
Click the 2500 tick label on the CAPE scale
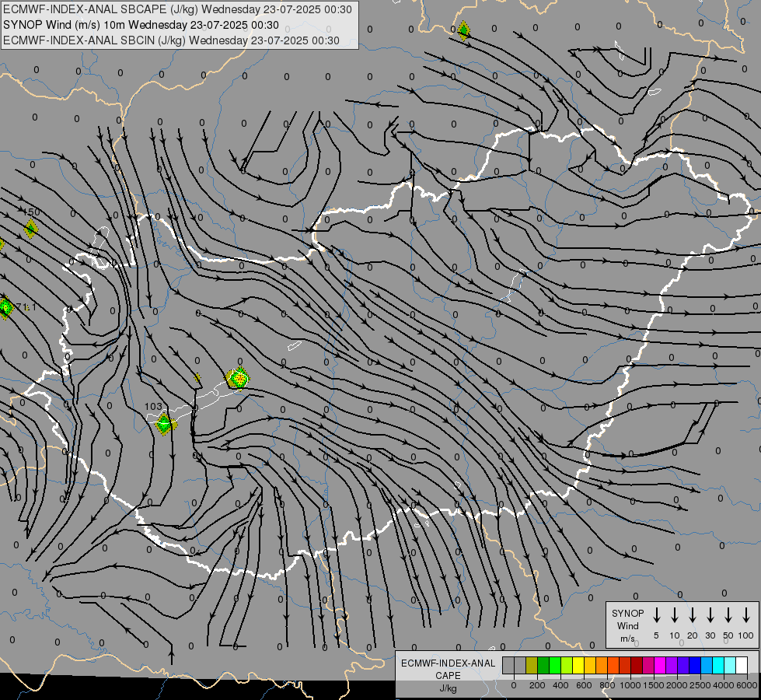[x=700, y=685]
